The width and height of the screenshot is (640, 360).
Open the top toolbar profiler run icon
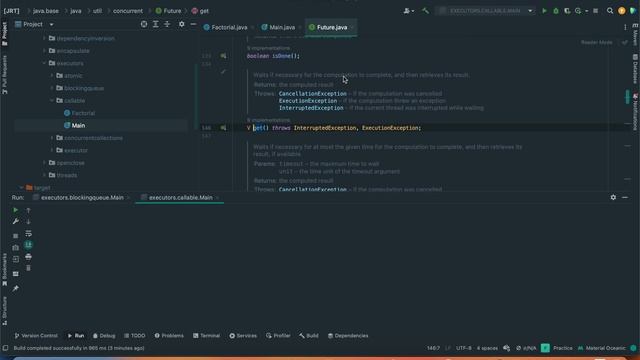pyautogui.click(x=578, y=11)
